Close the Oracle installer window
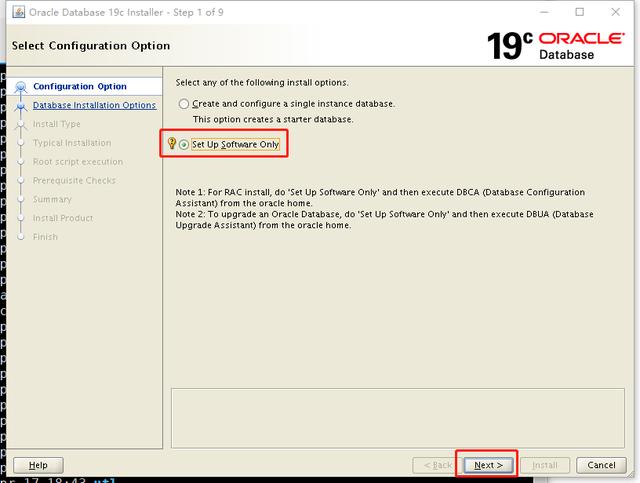The image size is (640, 483). click(616, 12)
